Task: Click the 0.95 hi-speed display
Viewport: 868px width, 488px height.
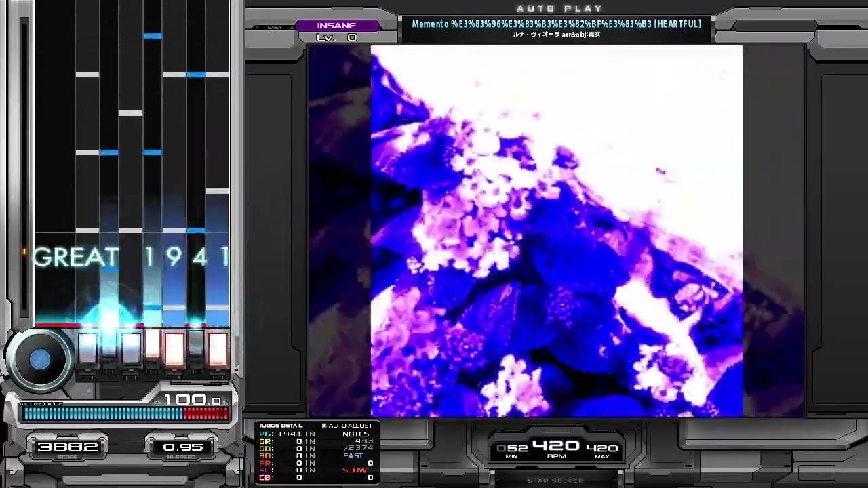Action: pyautogui.click(x=182, y=447)
